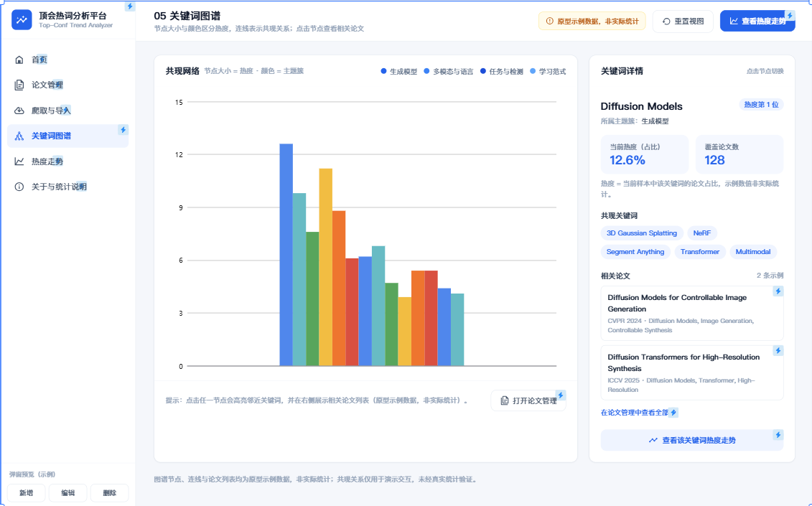Click the 热度第 1 位 badge

point(761,105)
